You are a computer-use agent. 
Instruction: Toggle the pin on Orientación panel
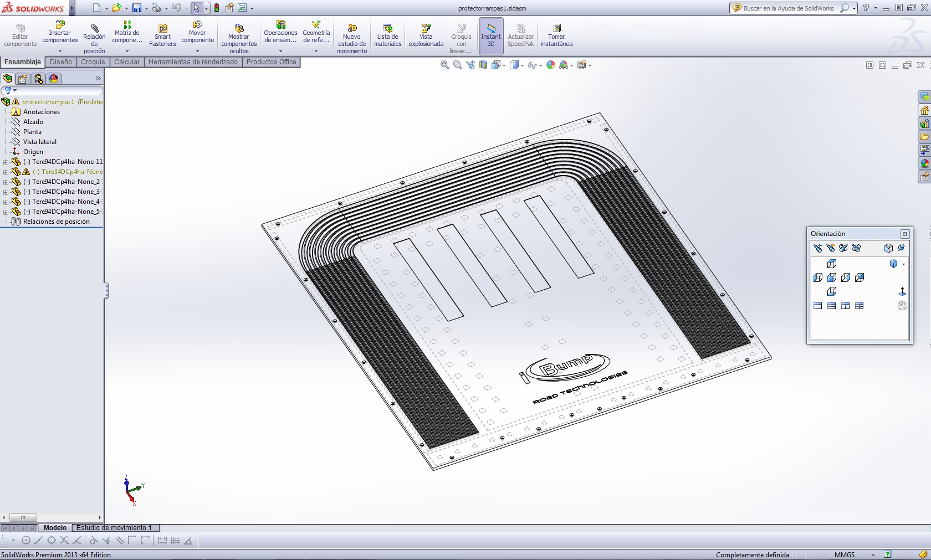(x=901, y=248)
